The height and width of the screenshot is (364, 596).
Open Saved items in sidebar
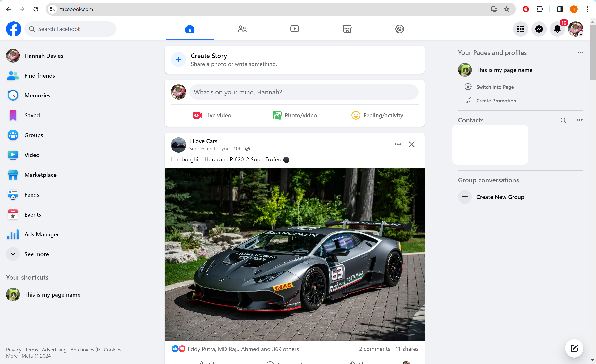[x=69, y=115]
